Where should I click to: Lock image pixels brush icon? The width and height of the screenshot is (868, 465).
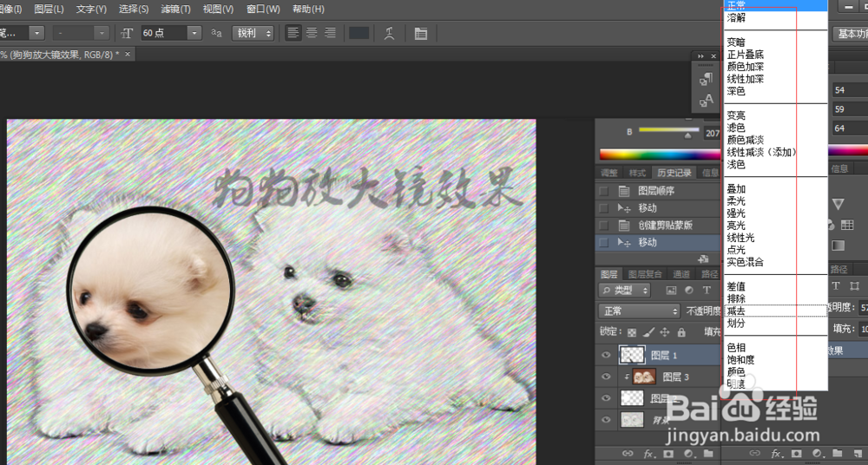(648, 332)
